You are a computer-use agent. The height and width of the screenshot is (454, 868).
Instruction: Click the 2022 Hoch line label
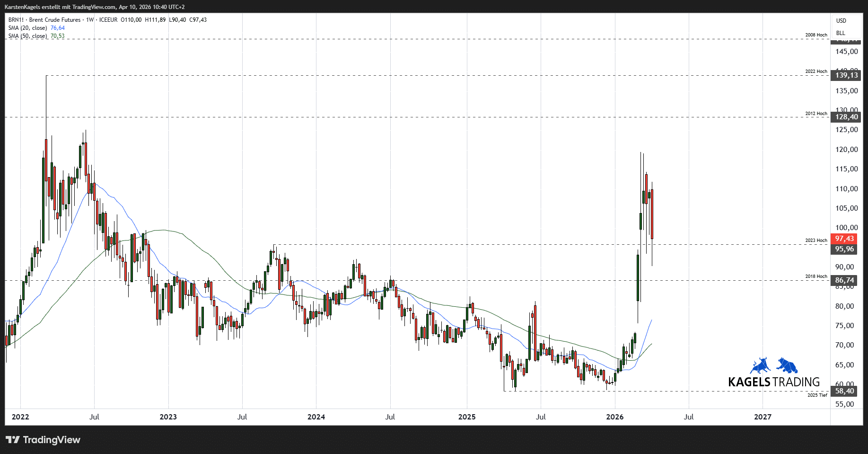click(816, 71)
